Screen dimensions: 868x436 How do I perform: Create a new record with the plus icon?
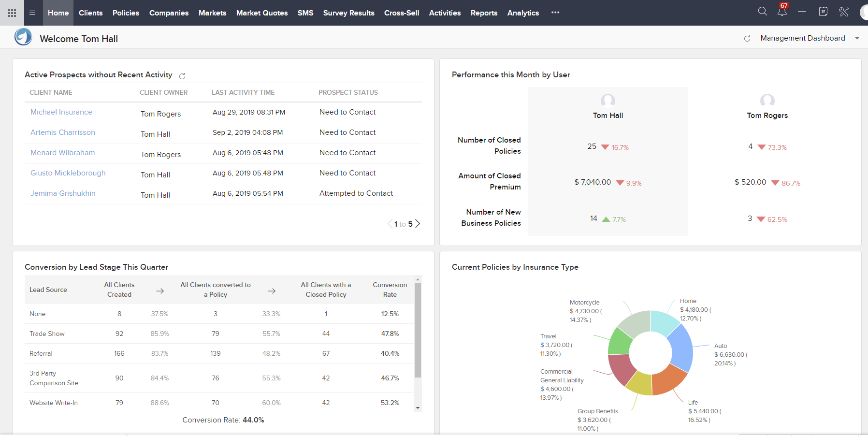coord(803,12)
